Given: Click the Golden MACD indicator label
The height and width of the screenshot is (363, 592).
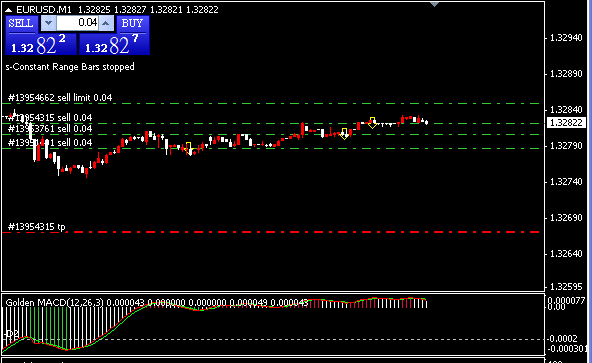Looking at the screenshot, I should point(56,303).
